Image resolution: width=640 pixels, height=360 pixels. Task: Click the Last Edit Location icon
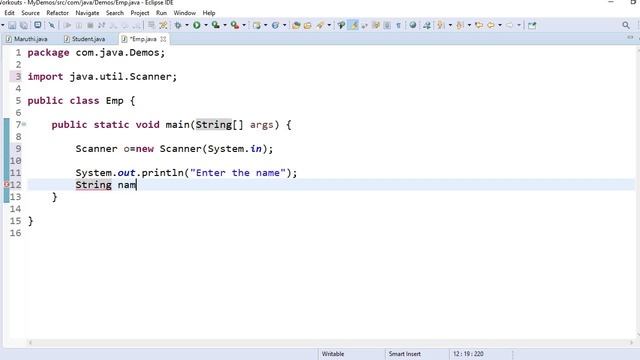[x=479, y=25]
